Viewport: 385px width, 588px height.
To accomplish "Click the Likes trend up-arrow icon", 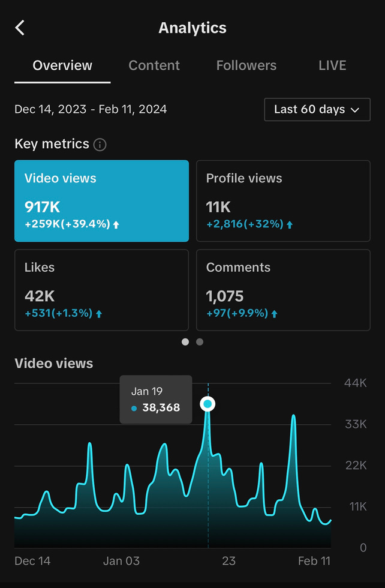I will coord(99,313).
